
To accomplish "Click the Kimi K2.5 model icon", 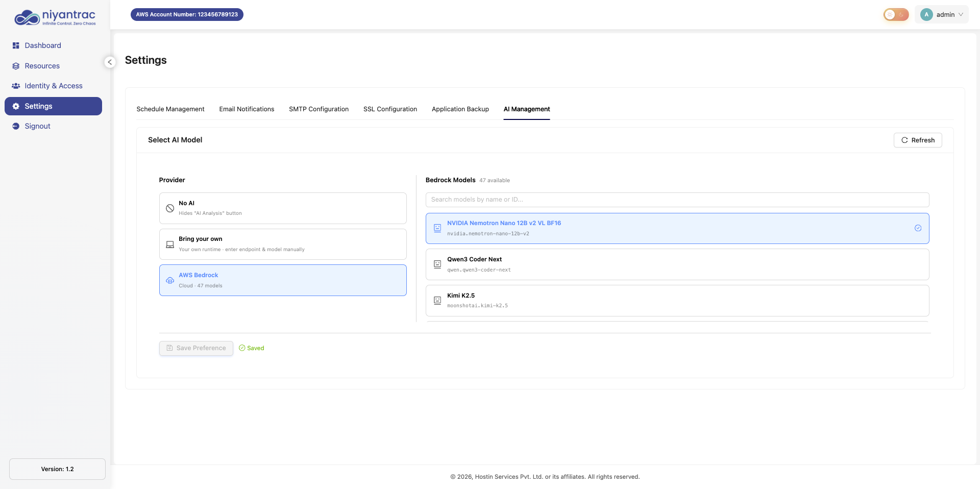I will 437,301.
